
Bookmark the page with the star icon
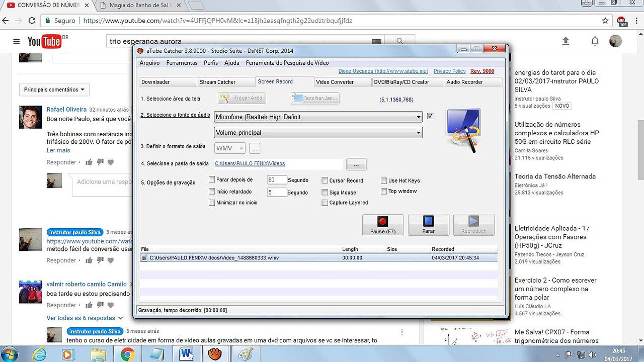click(605, 21)
